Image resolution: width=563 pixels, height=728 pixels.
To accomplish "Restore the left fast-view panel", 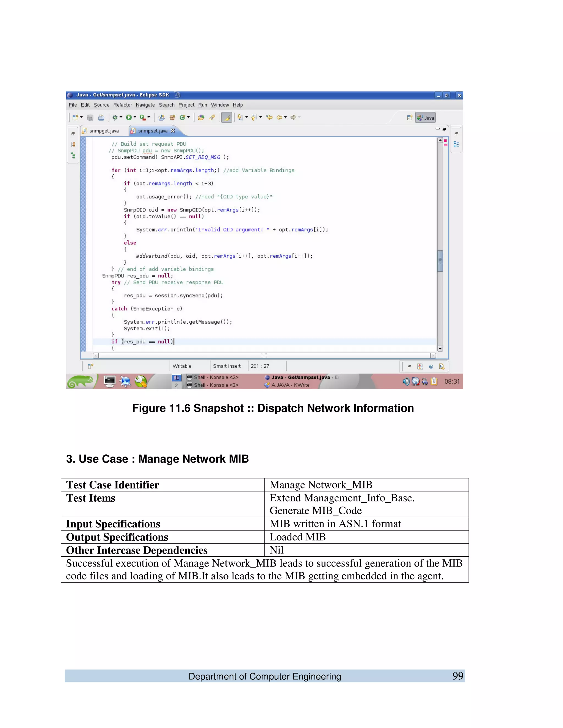I will [x=73, y=134].
